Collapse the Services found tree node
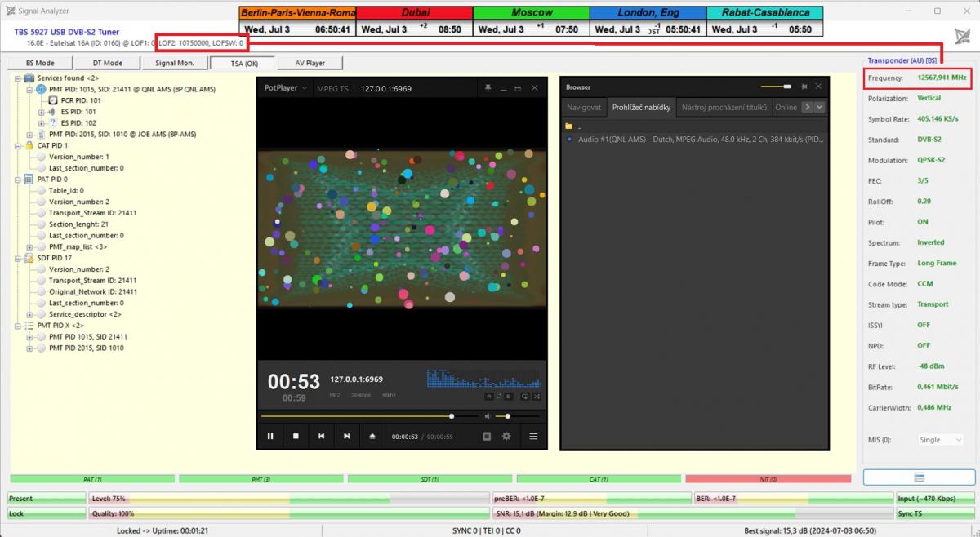This screenshot has width=980, height=537. [x=19, y=78]
